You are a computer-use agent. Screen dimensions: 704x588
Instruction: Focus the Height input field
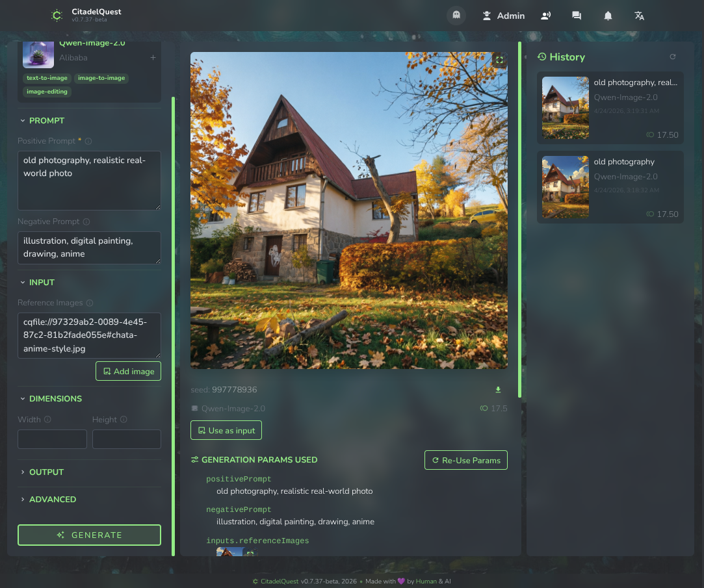pos(127,439)
